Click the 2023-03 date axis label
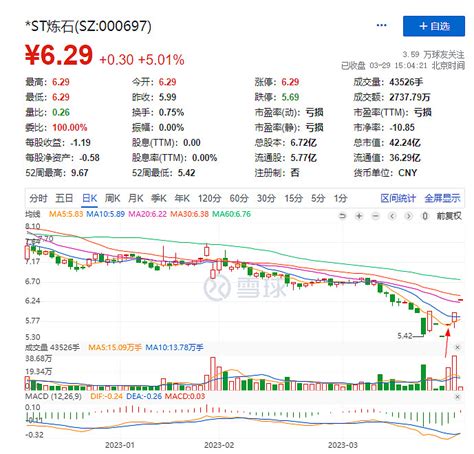The width and height of the screenshot is (474, 454). click(343, 445)
